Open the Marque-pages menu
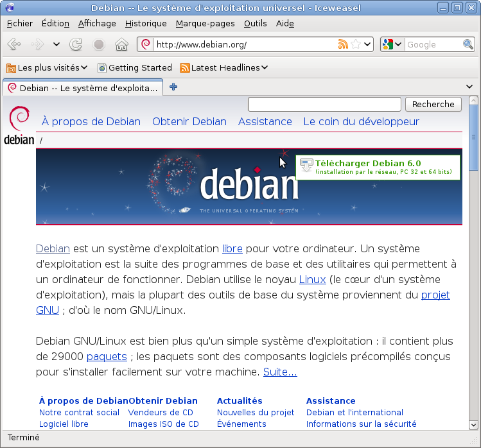Viewport: 481px width, 448px height. pyautogui.click(x=206, y=23)
